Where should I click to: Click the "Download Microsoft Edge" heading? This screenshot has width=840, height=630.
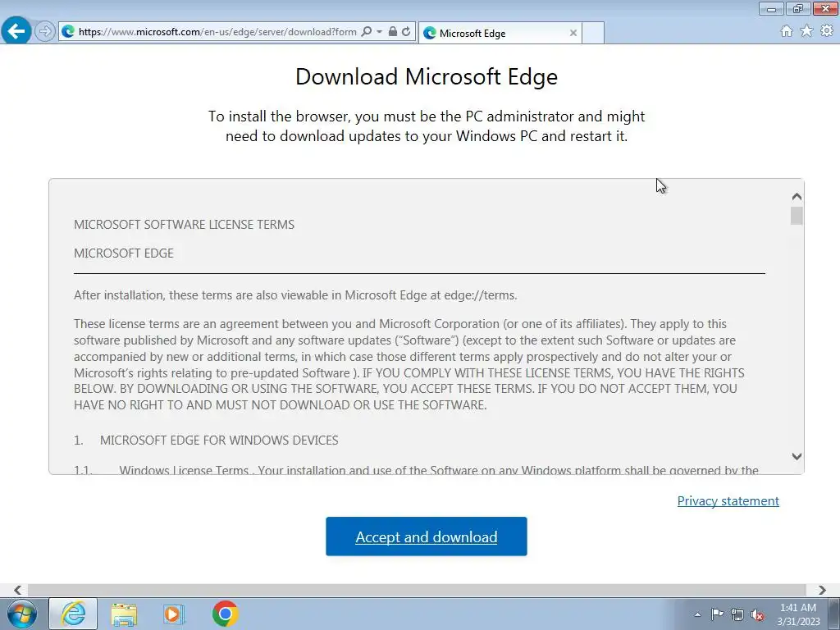click(427, 76)
